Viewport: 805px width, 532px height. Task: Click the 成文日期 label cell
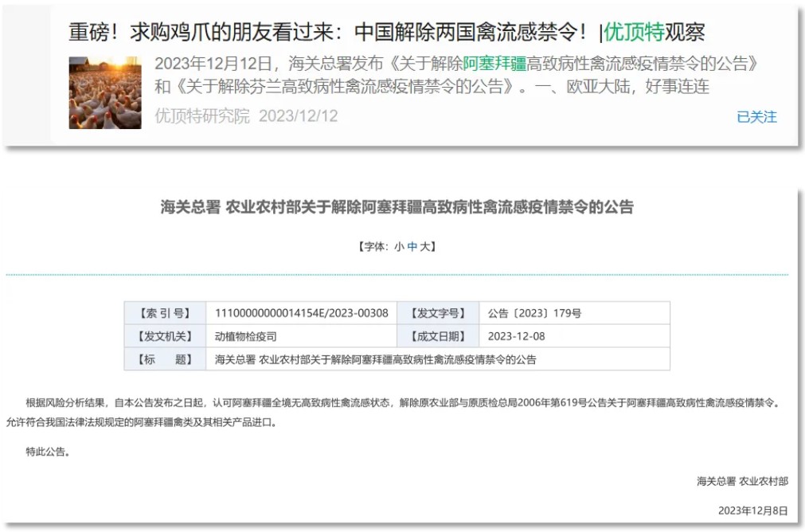[439, 336]
